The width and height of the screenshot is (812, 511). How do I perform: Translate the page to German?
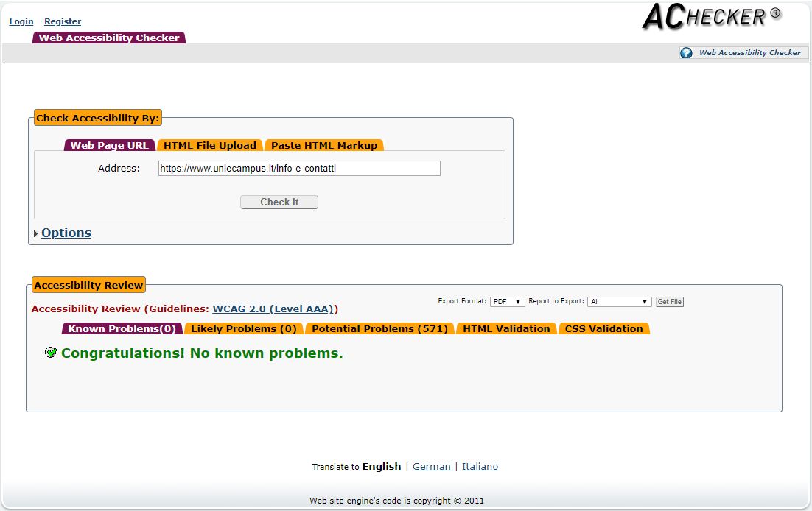tap(431, 467)
